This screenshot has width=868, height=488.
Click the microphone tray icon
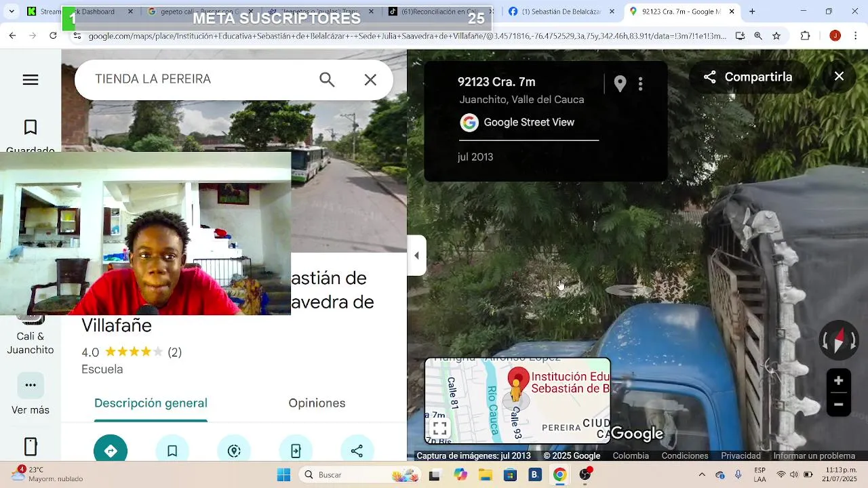coord(738,474)
